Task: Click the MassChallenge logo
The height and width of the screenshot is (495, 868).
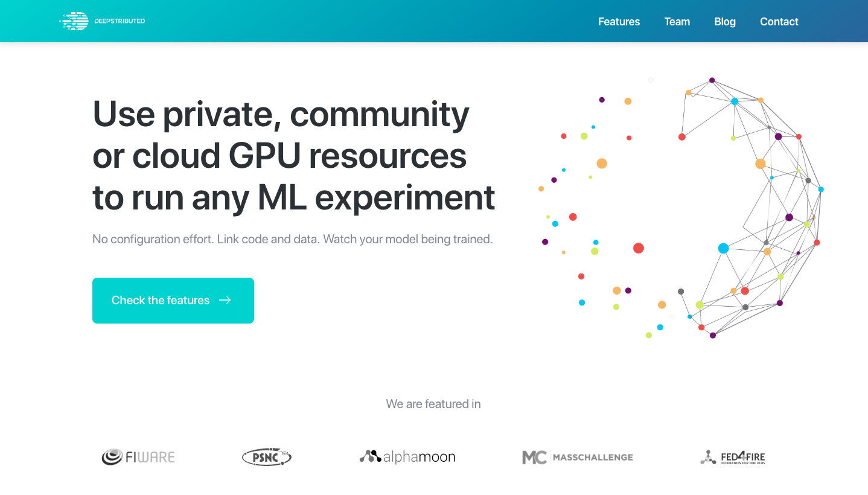Action: (x=578, y=457)
